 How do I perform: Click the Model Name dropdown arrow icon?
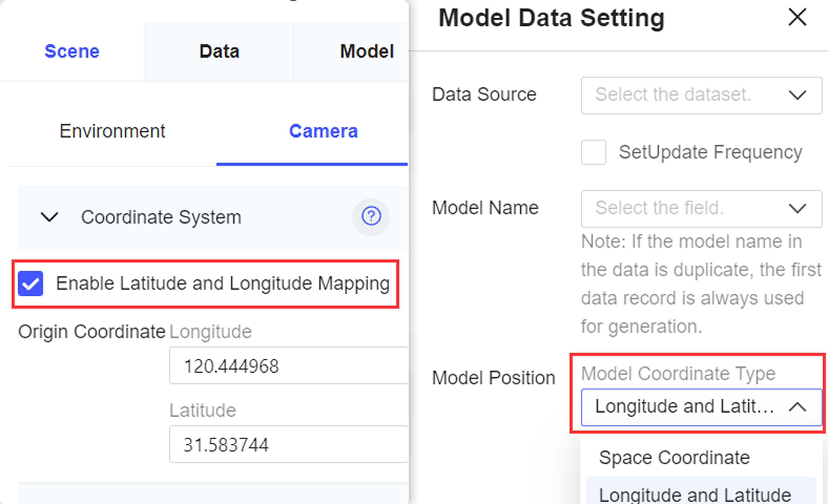797,208
